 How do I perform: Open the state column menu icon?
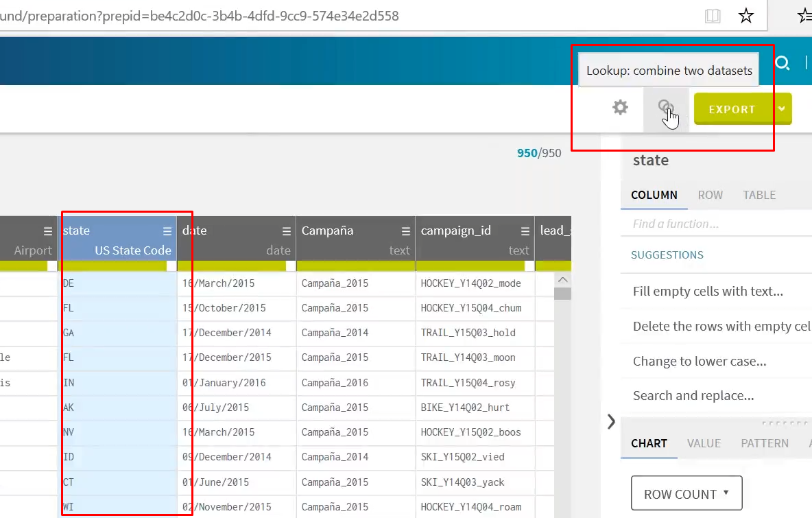(167, 231)
